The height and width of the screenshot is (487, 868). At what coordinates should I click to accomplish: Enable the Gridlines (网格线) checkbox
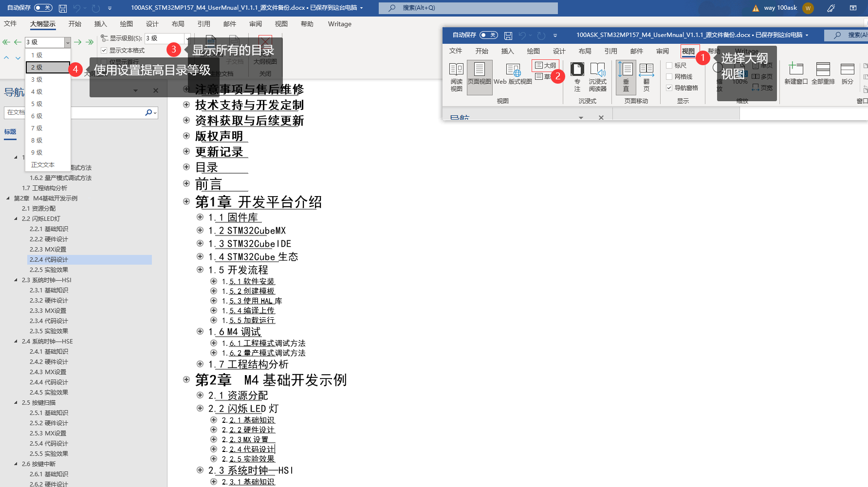pyautogui.click(x=669, y=76)
